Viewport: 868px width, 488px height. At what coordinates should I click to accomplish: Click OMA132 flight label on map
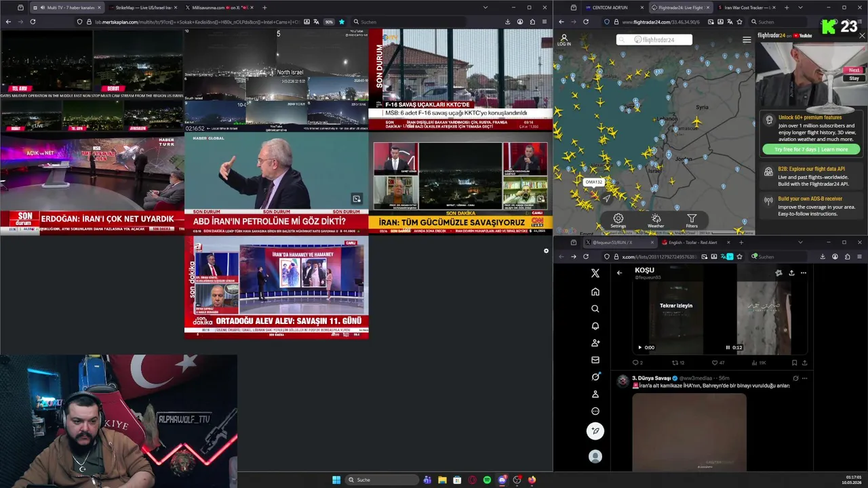pyautogui.click(x=593, y=182)
